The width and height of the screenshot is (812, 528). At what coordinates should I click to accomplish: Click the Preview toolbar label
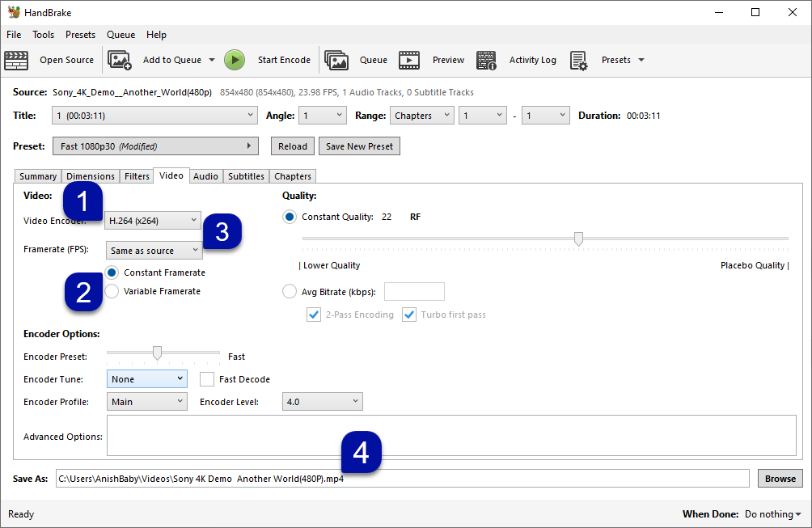pyautogui.click(x=449, y=60)
